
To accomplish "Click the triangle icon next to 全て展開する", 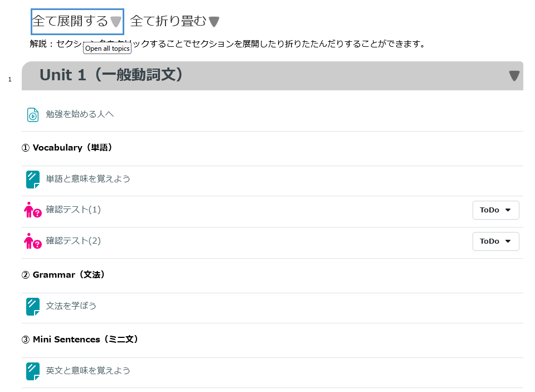I will [x=116, y=22].
